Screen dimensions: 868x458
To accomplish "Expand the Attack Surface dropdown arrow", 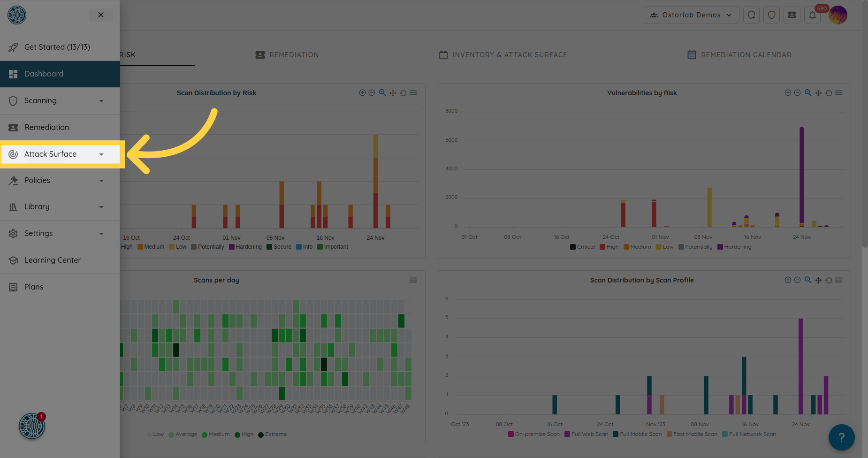I will [101, 154].
